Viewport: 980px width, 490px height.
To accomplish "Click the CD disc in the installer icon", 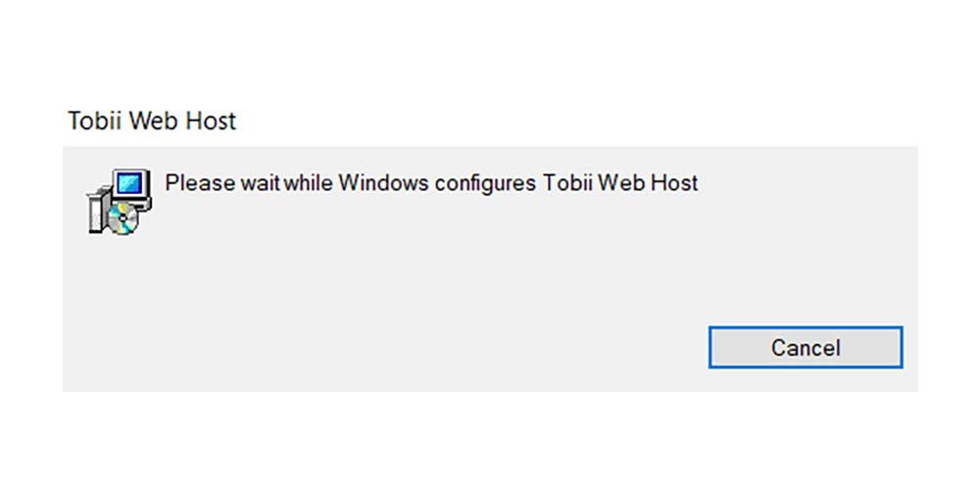I will coord(122,219).
